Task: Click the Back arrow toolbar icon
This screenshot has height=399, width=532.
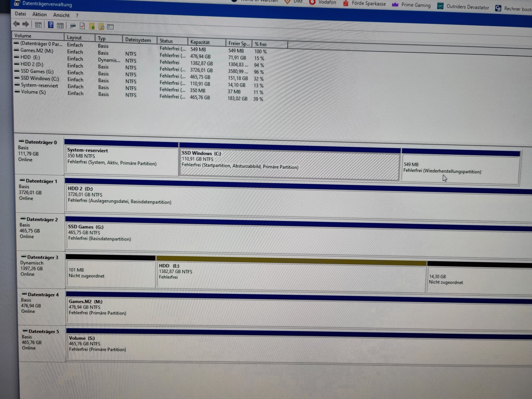Action: click(16, 24)
